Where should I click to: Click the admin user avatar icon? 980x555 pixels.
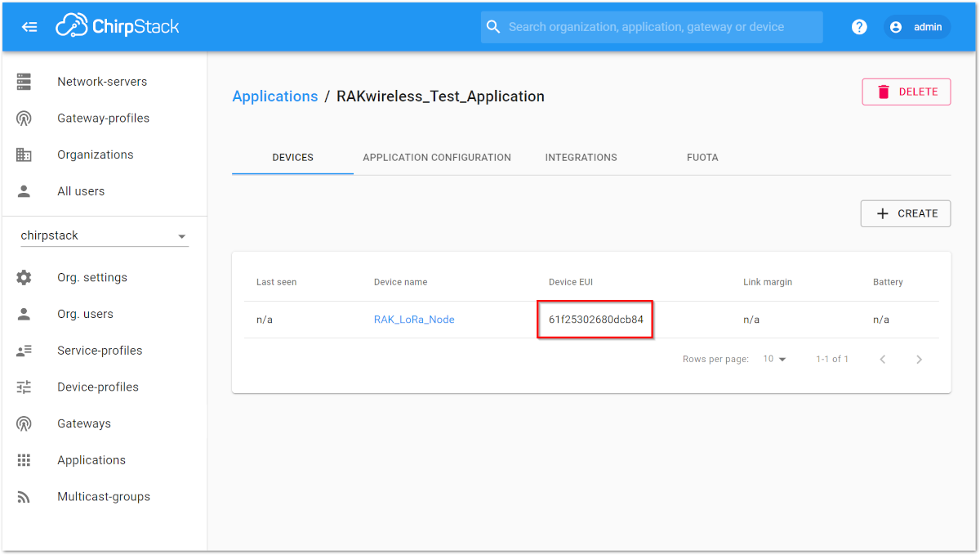[x=896, y=27]
